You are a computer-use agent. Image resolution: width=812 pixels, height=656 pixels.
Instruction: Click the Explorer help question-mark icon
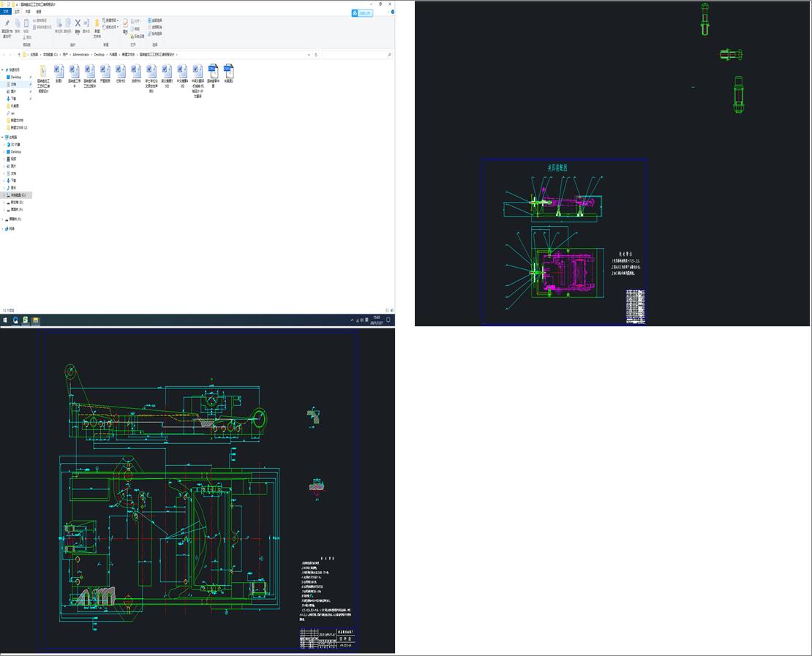coord(393,12)
